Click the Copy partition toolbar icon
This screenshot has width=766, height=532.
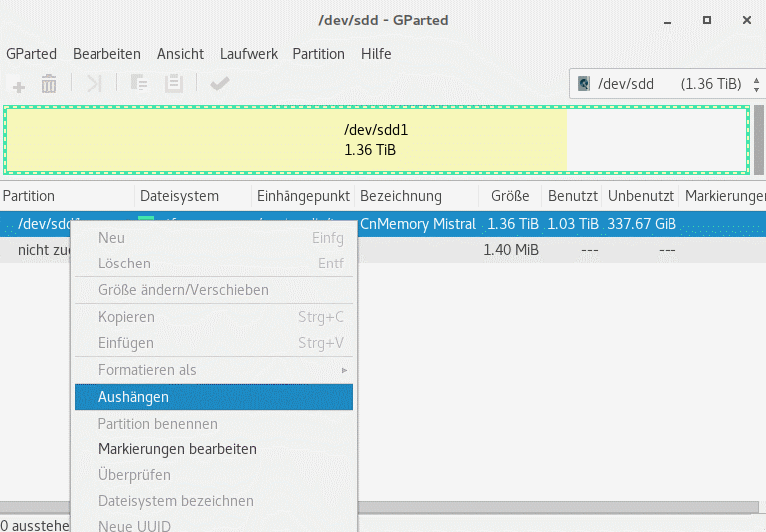click(139, 84)
